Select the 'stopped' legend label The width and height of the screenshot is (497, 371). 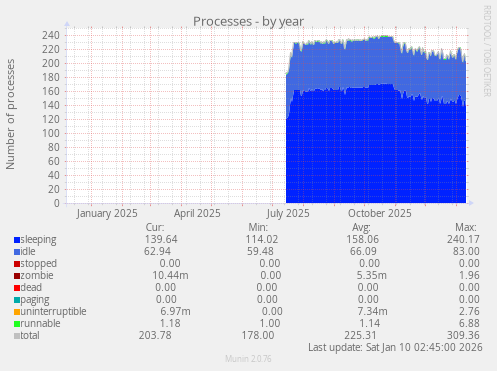tap(39, 264)
